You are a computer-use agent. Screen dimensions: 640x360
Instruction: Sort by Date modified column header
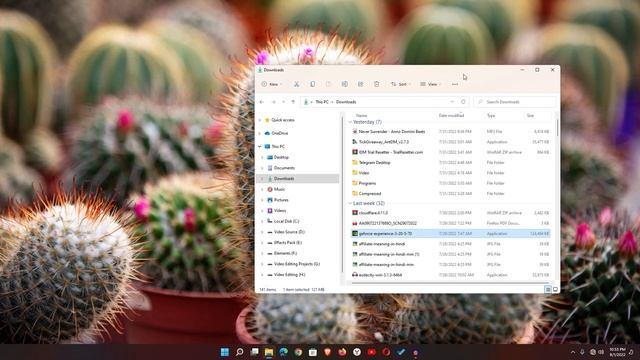click(x=451, y=116)
